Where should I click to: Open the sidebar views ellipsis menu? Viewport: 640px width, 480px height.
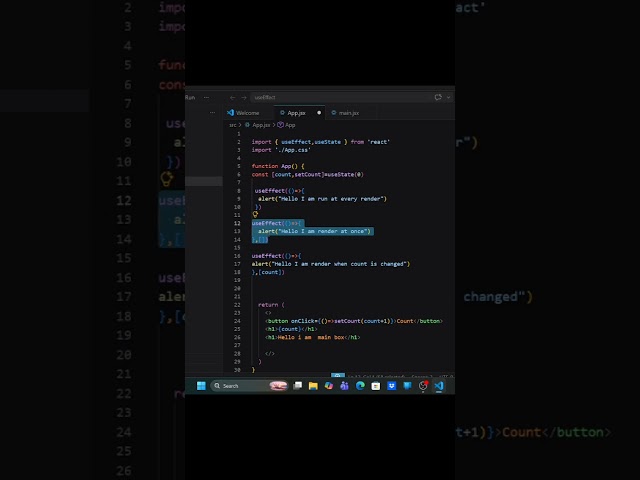point(212,113)
